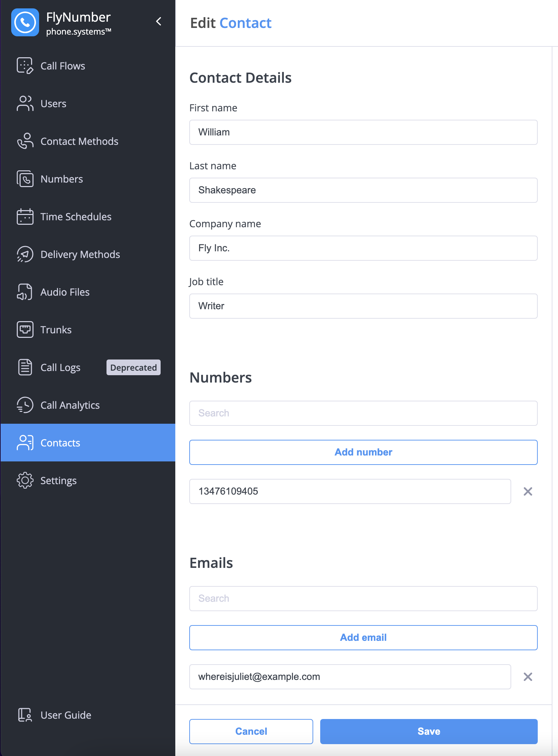Click the Users people icon
This screenshot has width=558, height=756.
coord(25,104)
